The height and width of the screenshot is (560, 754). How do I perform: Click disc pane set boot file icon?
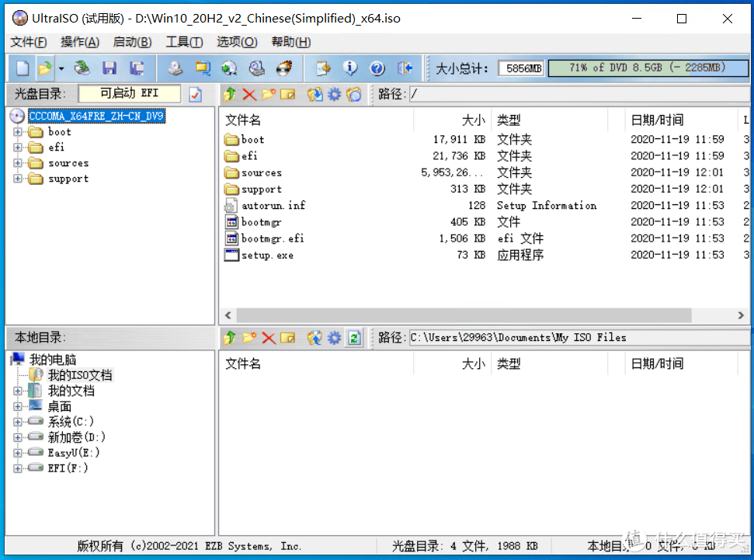[x=354, y=94]
